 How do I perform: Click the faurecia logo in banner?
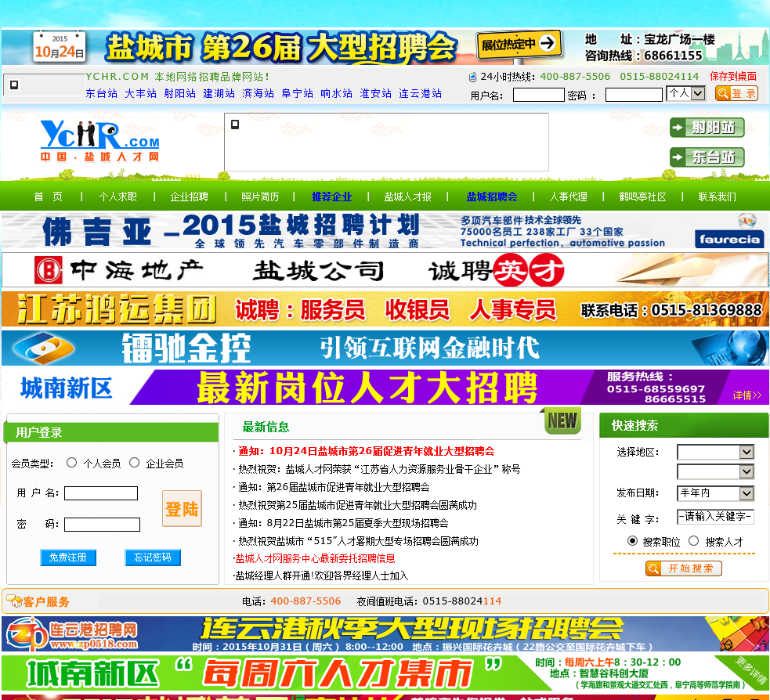pos(729,239)
